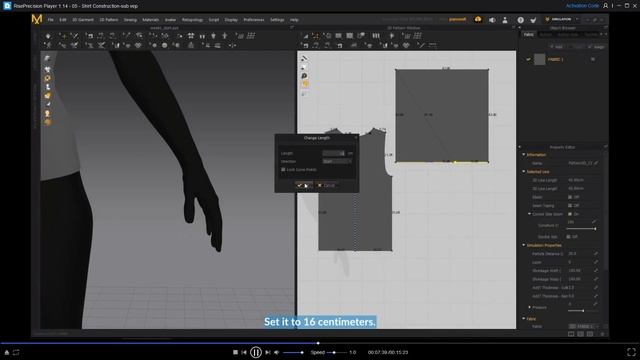The width and height of the screenshot is (640, 360).
Task: Toggle the Double Side checkbox
Action: click(x=569, y=237)
